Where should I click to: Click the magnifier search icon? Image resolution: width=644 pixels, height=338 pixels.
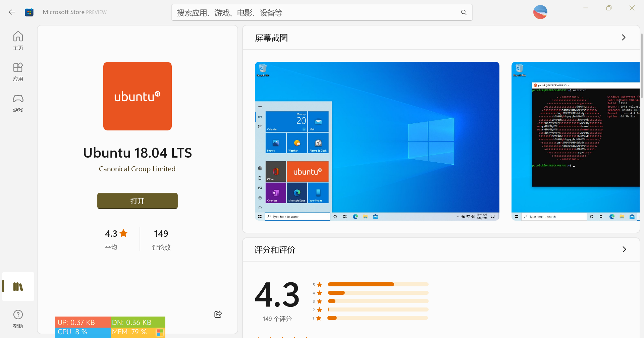coord(464,12)
